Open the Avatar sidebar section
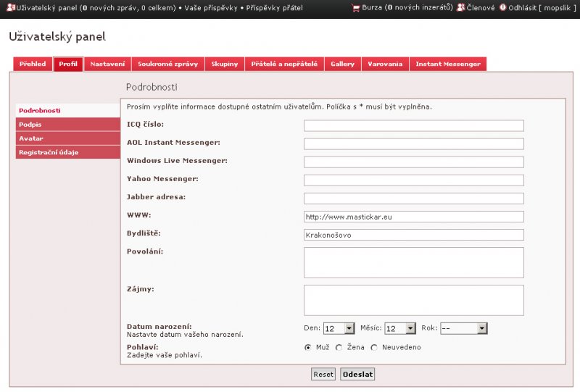Image resolution: width=580 pixels, height=392 pixels. [68, 138]
